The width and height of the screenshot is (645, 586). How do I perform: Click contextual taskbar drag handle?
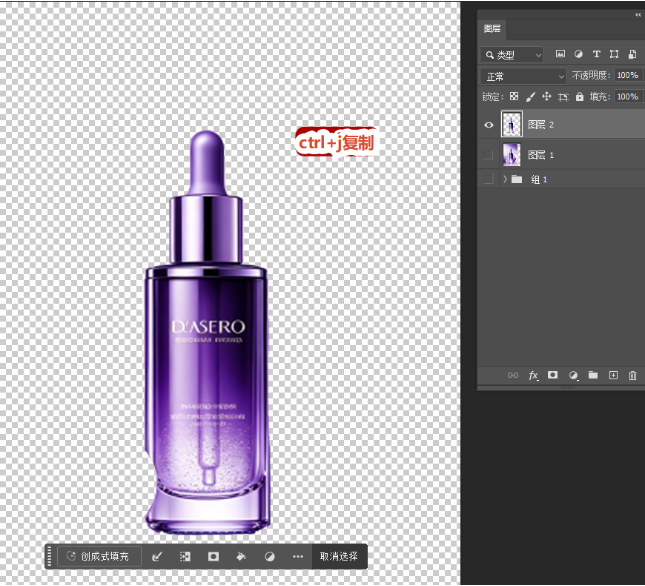[50, 556]
